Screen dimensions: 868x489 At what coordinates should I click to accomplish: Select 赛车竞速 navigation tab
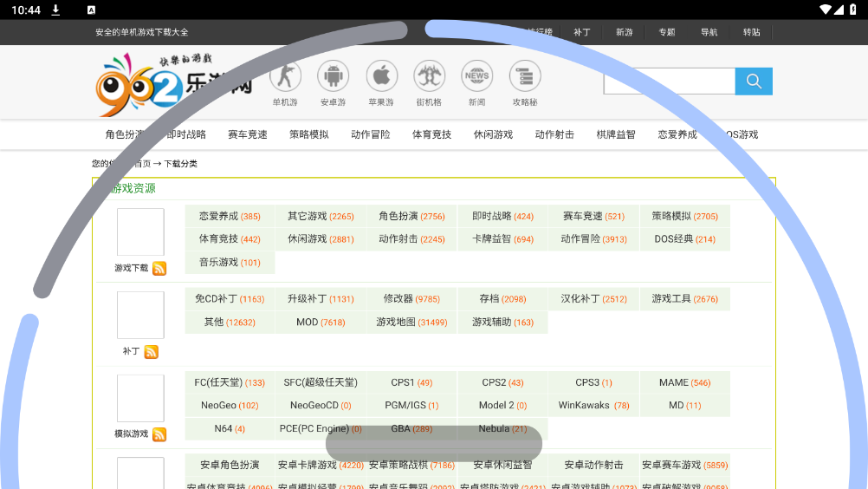(x=248, y=134)
